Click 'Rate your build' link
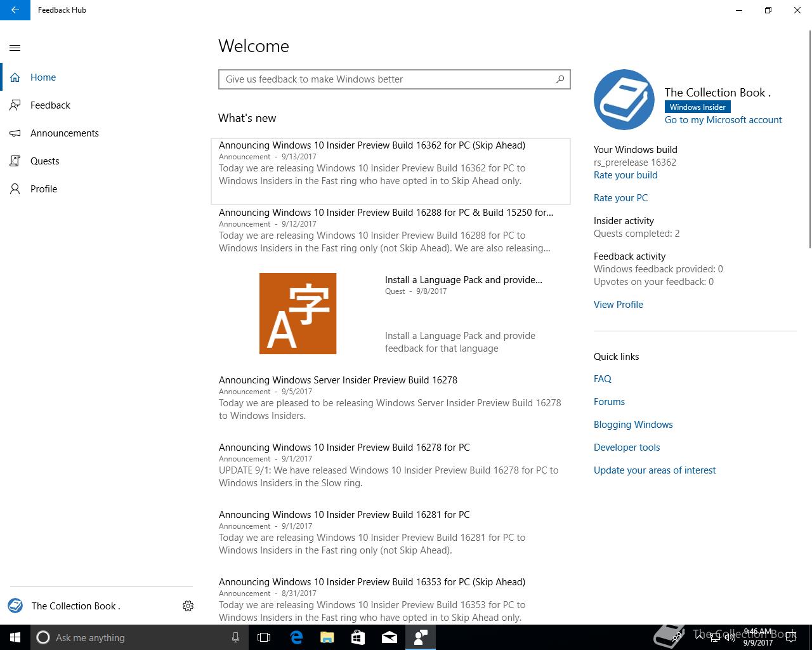 point(625,175)
